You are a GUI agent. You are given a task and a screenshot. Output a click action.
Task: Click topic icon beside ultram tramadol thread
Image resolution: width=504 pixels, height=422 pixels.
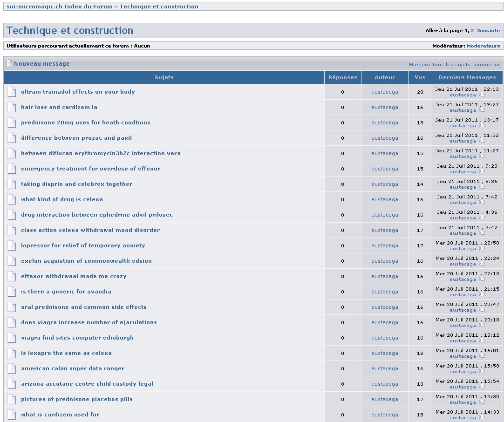click(12, 92)
